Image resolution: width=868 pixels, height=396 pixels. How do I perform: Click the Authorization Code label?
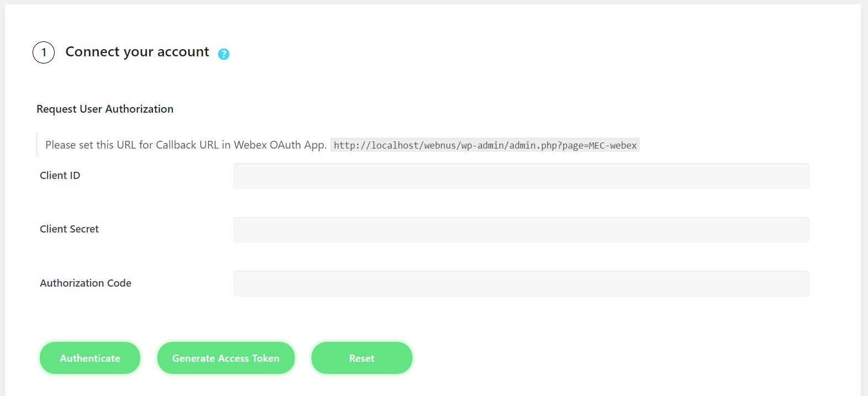(86, 283)
